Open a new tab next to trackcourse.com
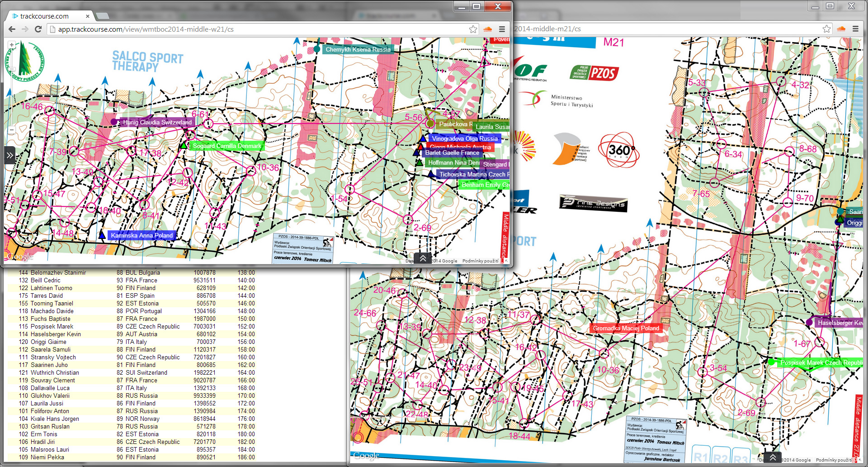The width and height of the screenshot is (868, 467). 103,16
